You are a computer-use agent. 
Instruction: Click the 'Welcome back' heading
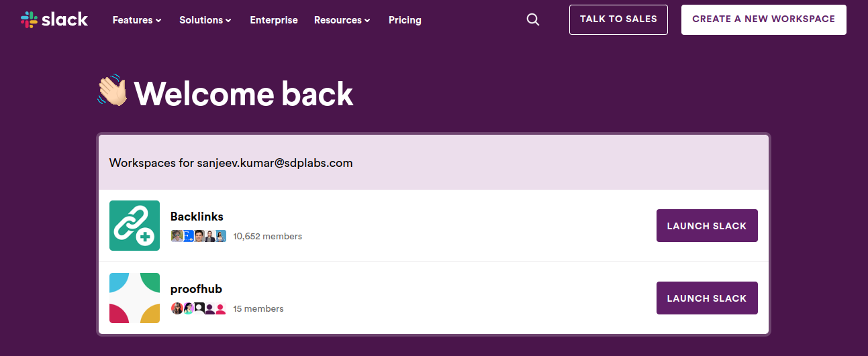pos(244,93)
